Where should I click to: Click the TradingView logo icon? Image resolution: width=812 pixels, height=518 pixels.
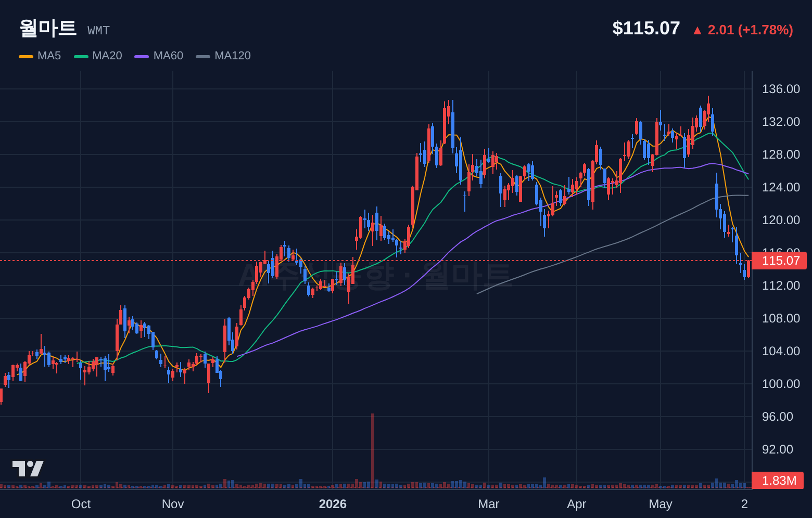pos(28,469)
